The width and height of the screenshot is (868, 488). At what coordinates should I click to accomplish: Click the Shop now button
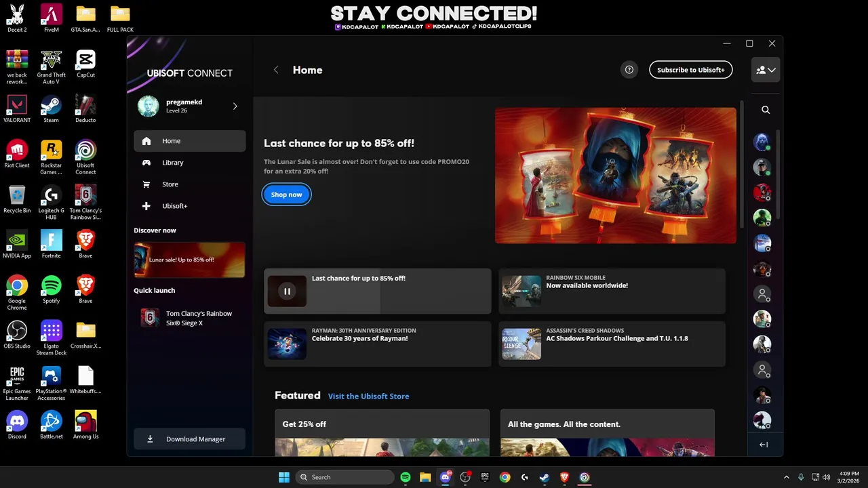(x=286, y=195)
